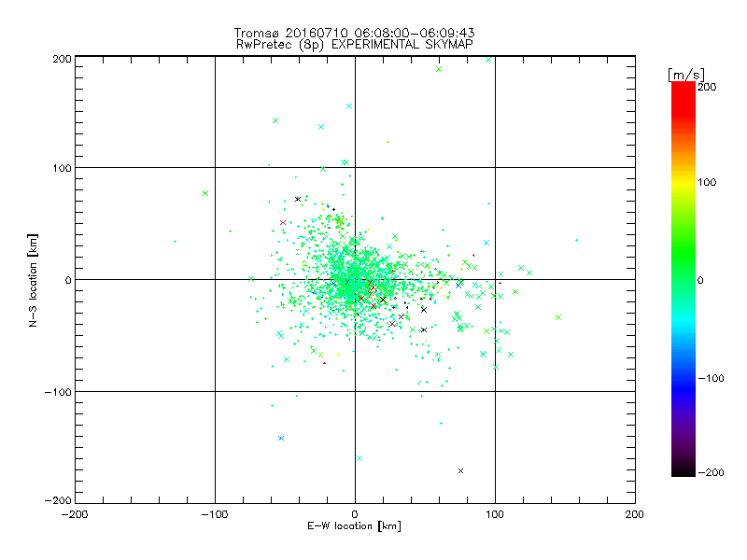Click the 'RwPretec (8p) EXPERIMENTAL SKYMAP' subtitle
747x560 pixels.
tap(355, 45)
